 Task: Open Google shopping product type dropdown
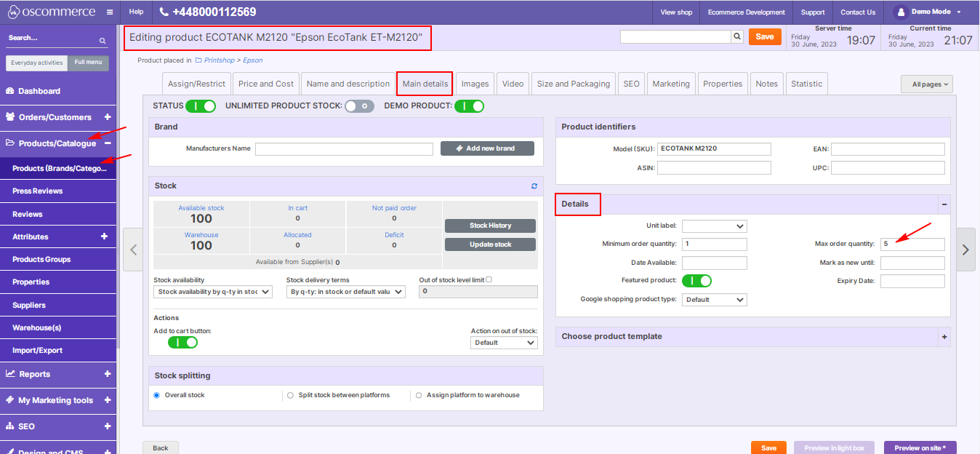point(715,300)
